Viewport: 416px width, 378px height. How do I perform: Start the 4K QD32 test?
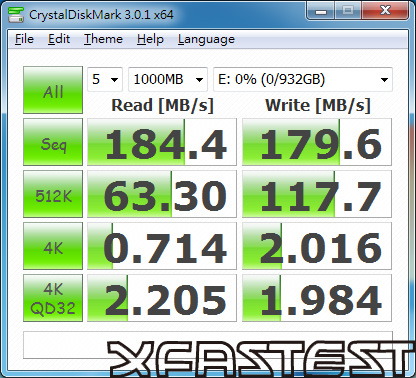pos(53,298)
